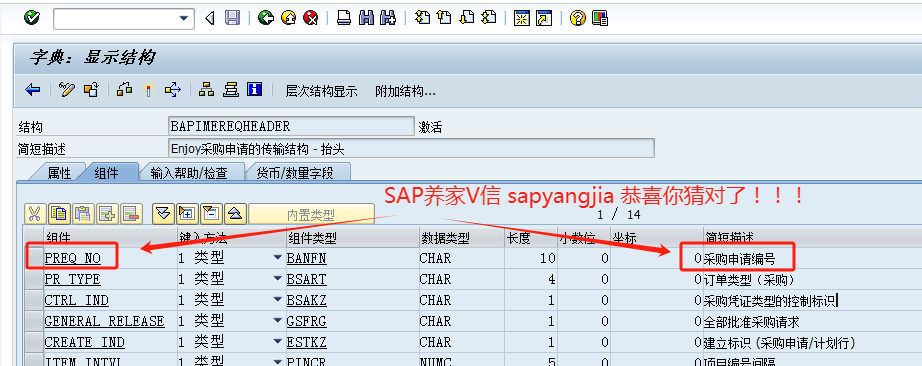922x366 pixels.
Task: Open typing method dropdown for CREATE_IND row
Action: (x=278, y=342)
